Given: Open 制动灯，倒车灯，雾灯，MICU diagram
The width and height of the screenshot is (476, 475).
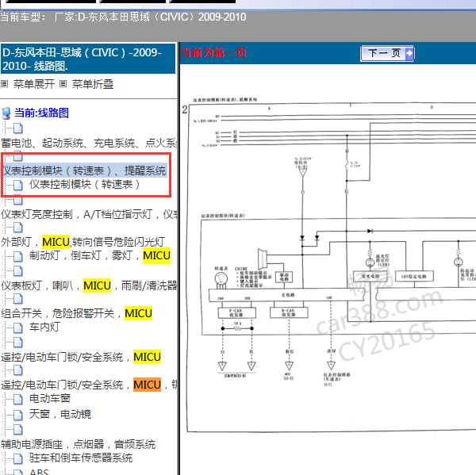Looking at the screenshot, I should pos(100,255).
